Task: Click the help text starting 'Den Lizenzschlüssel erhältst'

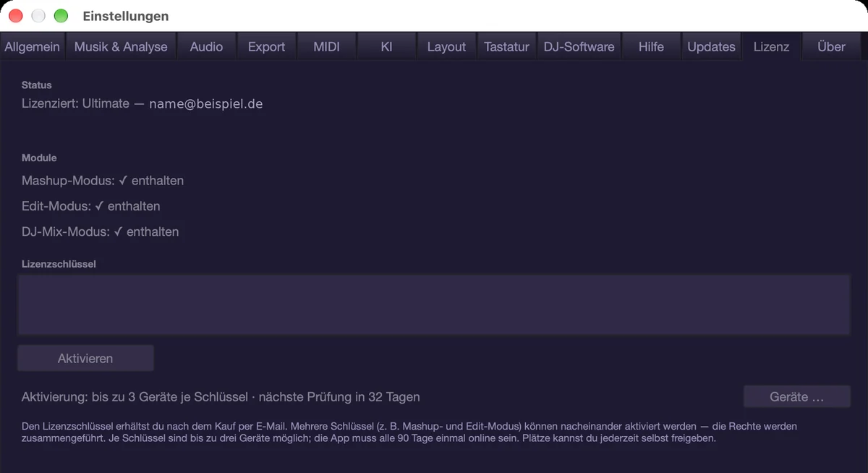Action: click(409, 432)
